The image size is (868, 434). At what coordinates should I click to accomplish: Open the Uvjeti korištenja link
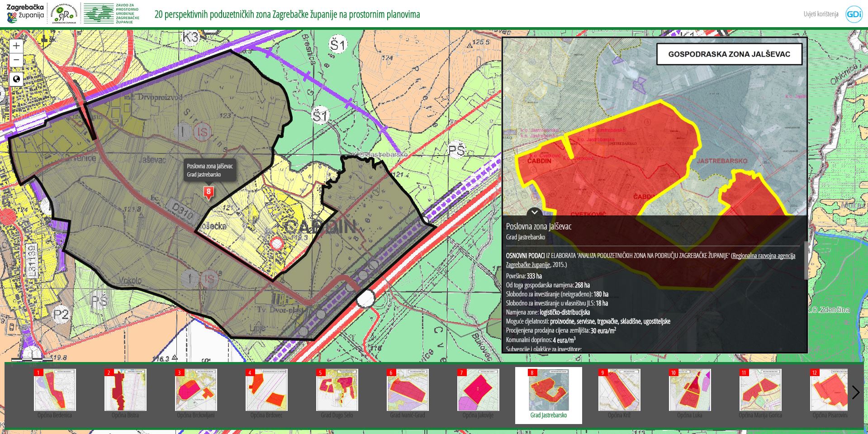click(x=821, y=14)
